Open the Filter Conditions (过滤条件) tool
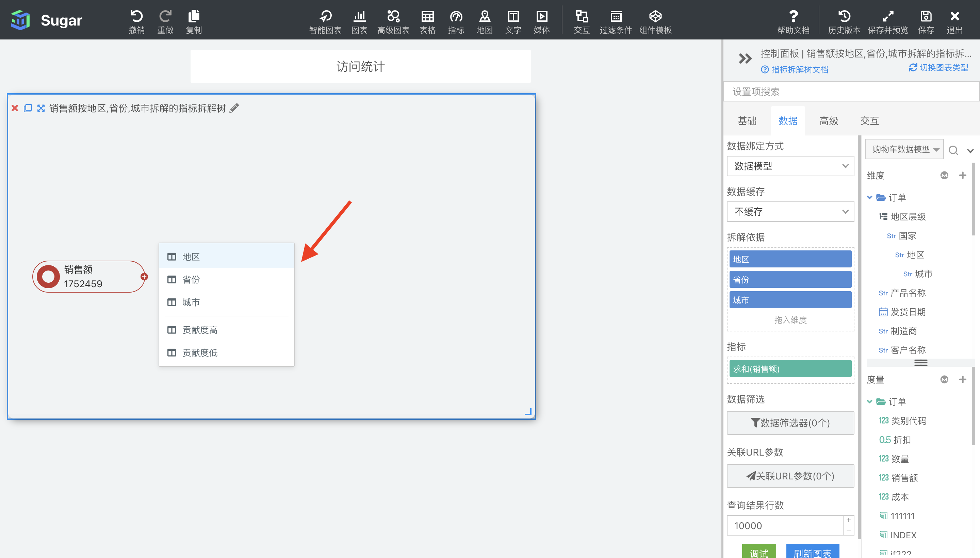The height and width of the screenshot is (558, 980). click(x=616, y=21)
